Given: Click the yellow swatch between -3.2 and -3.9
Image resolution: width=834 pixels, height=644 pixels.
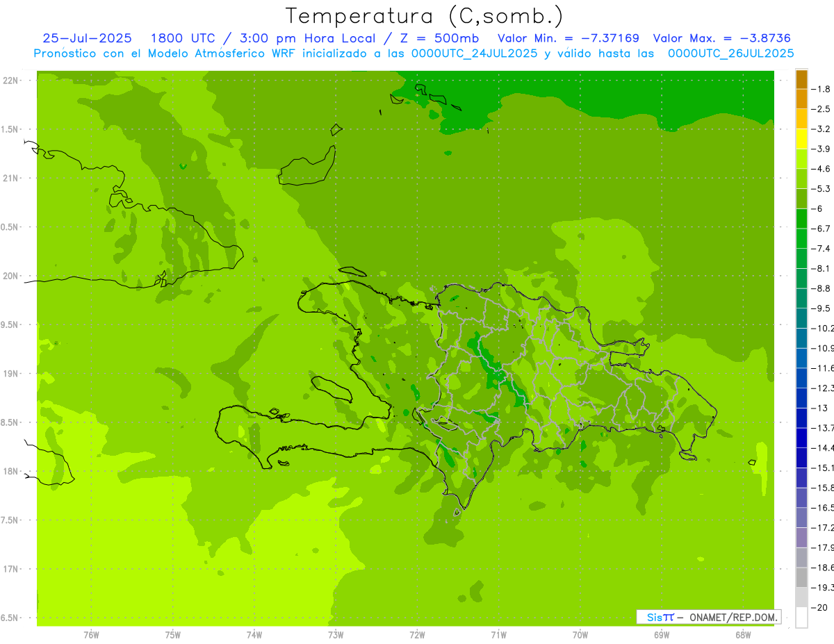Looking at the screenshot, I should [801, 139].
